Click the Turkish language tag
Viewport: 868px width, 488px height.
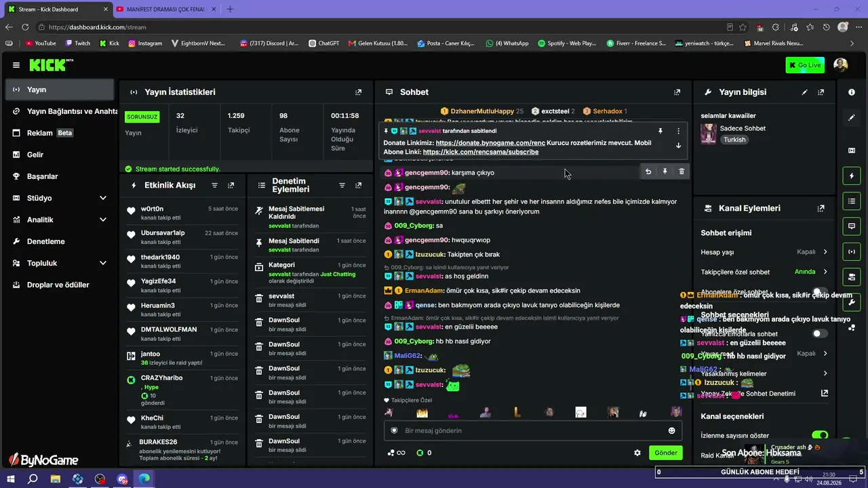pos(734,140)
